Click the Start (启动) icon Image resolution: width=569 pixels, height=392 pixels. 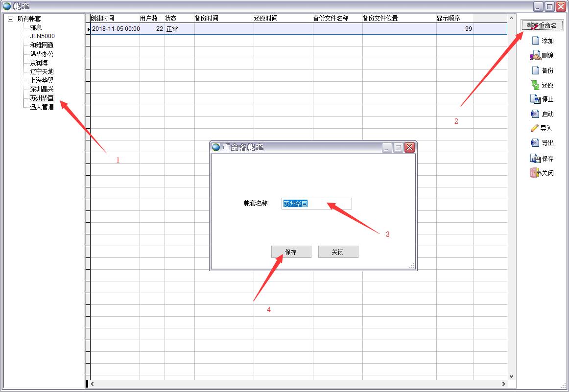535,114
